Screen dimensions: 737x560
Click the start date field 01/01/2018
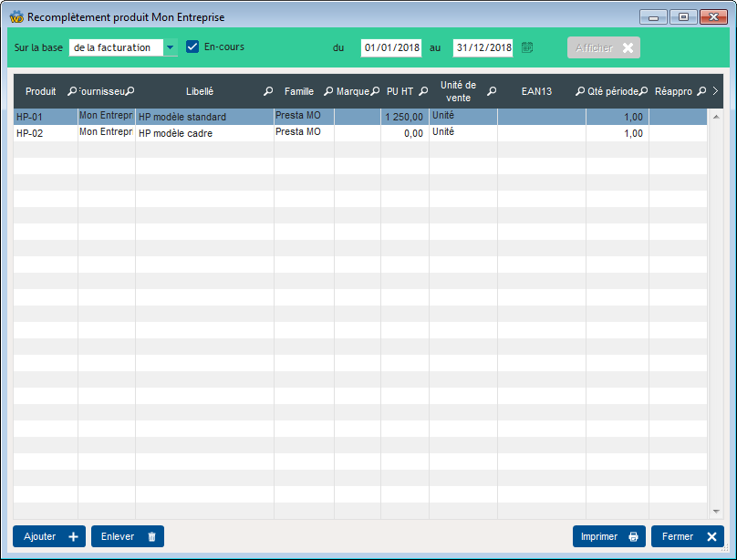(390, 47)
